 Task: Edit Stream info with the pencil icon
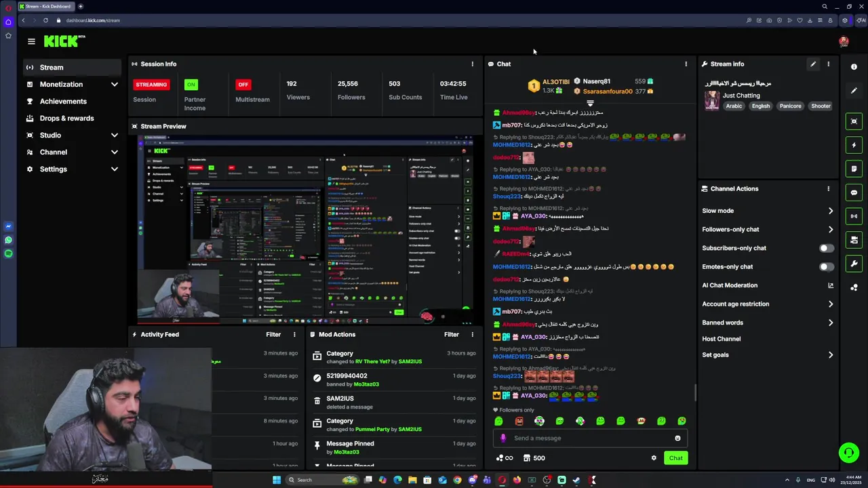coord(813,64)
